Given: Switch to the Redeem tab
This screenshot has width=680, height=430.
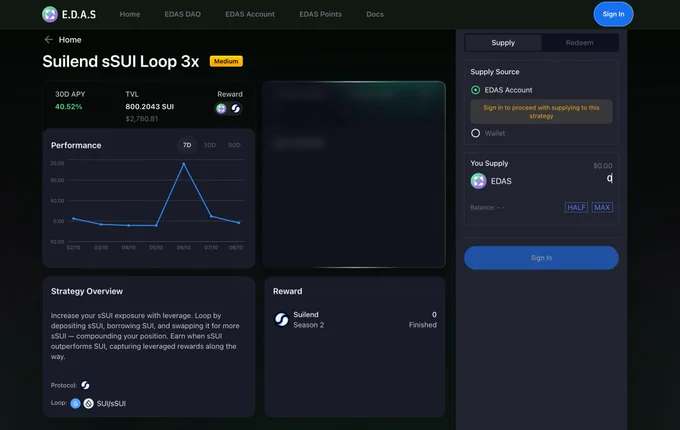Looking at the screenshot, I should [579, 42].
